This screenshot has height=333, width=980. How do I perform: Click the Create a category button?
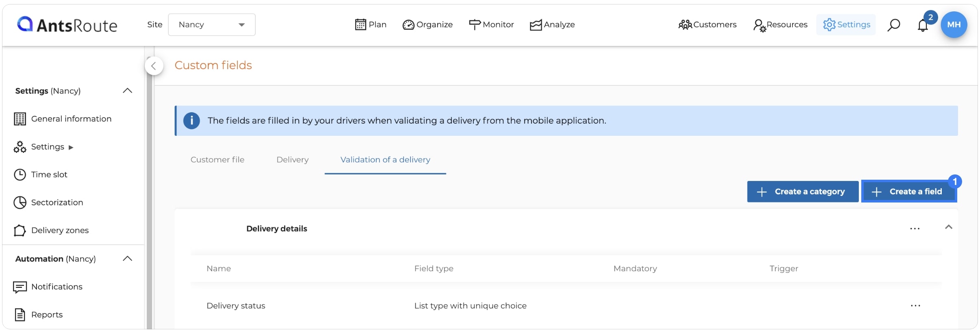tap(803, 192)
